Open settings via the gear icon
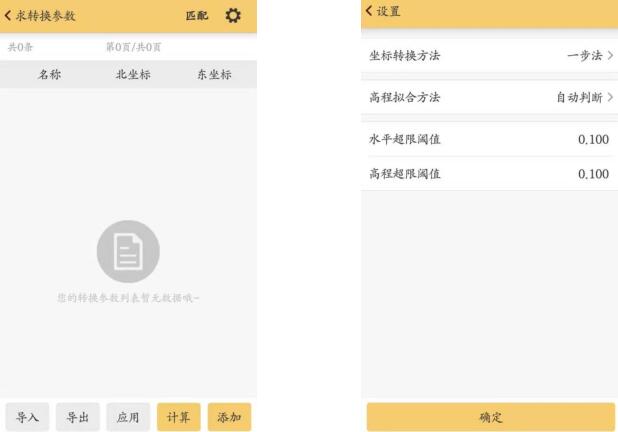The width and height of the screenshot is (618, 432). click(233, 16)
